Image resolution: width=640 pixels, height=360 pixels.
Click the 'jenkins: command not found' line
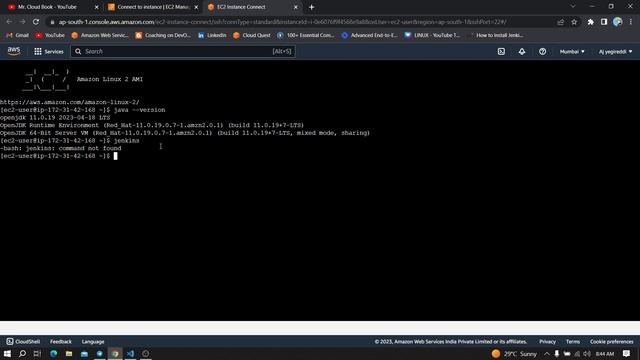[x=60, y=148]
